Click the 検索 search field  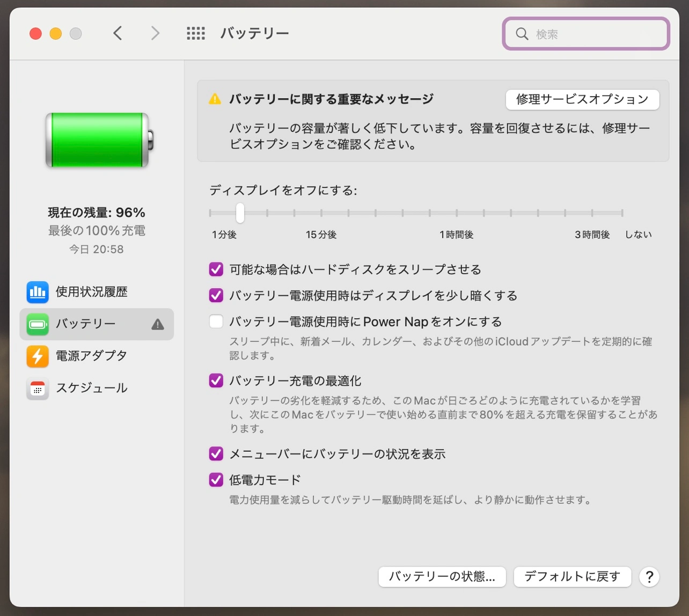[586, 34]
